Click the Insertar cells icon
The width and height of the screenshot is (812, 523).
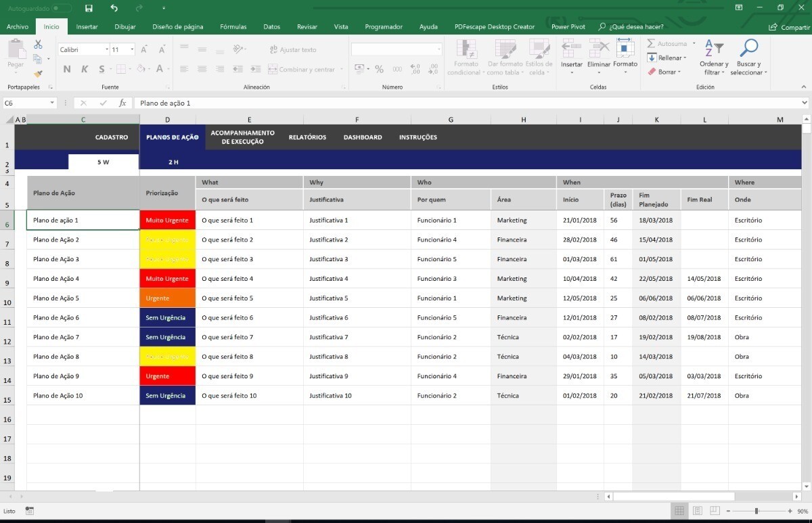572,49
